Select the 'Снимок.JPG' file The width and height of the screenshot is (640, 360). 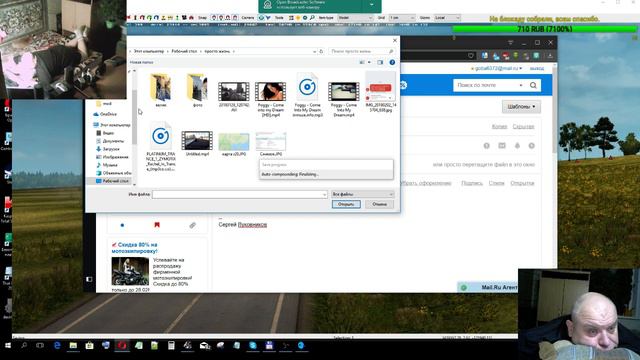click(271, 144)
